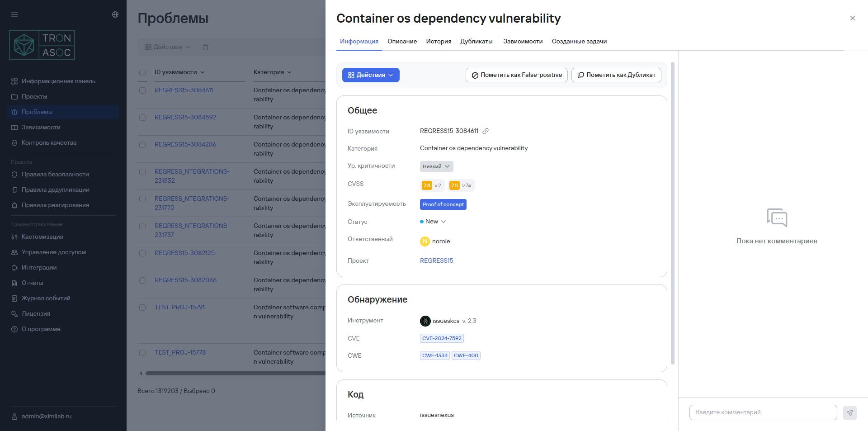This screenshot has height=431, width=868.
Task: Open the New status dropdown
Action: (433, 222)
